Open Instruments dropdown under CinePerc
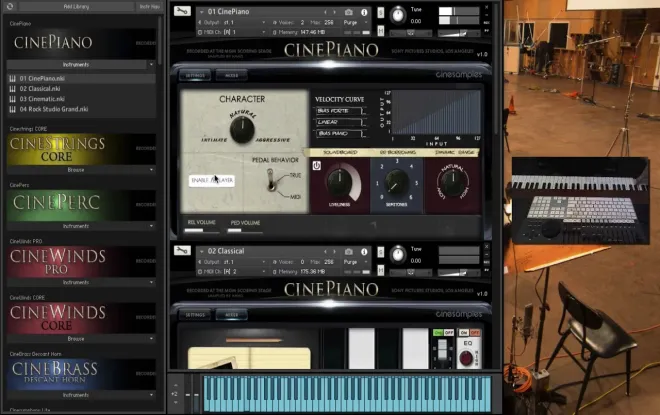The height and width of the screenshot is (415, 660). [81, 226]
